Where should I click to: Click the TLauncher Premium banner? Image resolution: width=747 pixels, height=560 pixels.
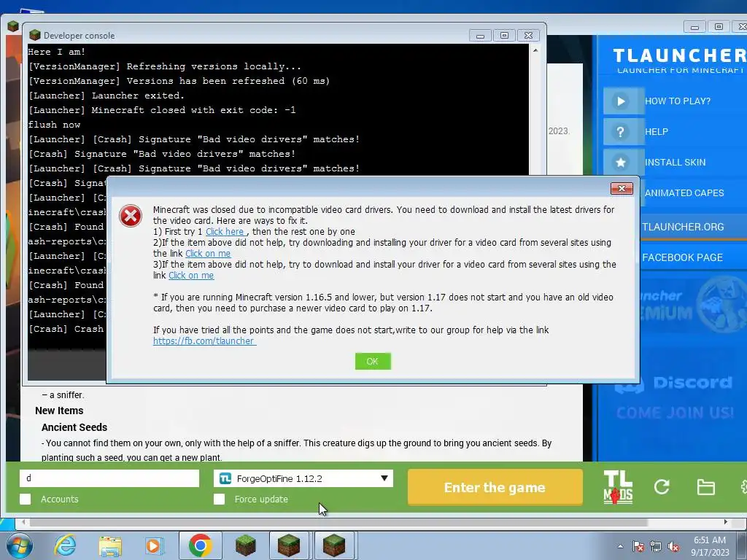point(693,305)
